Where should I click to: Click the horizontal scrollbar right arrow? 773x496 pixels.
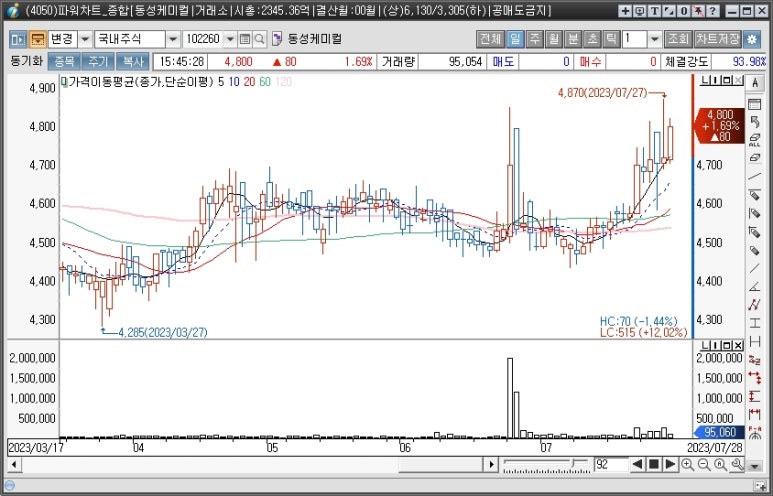(491, 464)
